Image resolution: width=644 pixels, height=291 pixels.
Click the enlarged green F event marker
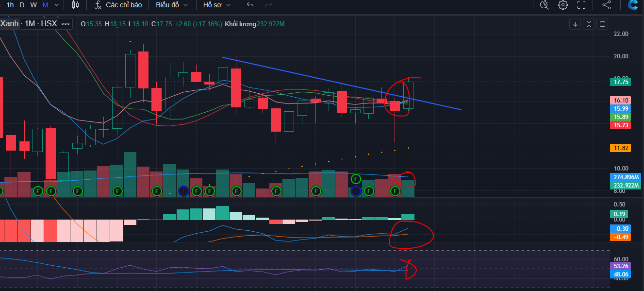click(356, 179)
